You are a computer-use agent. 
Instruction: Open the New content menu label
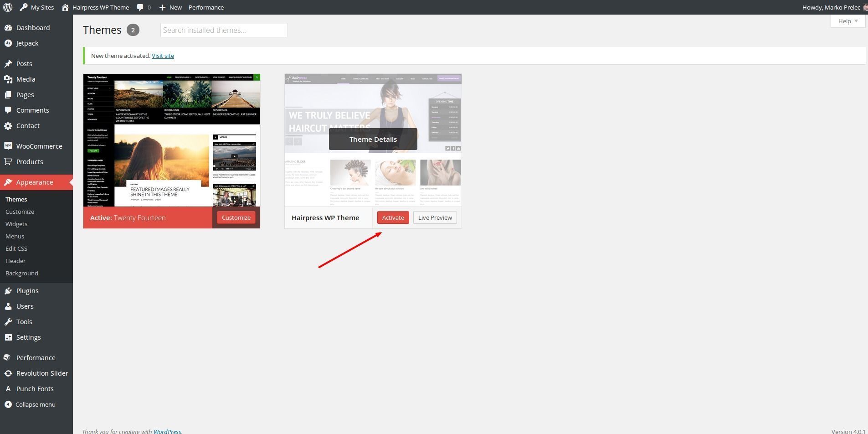pyautogui.click(x=175, y=7)
